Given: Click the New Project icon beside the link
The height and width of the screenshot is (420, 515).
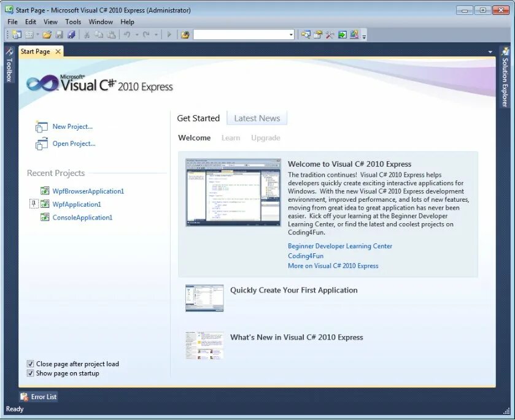Looking at the screenshot, I should (x=42, y=127).
